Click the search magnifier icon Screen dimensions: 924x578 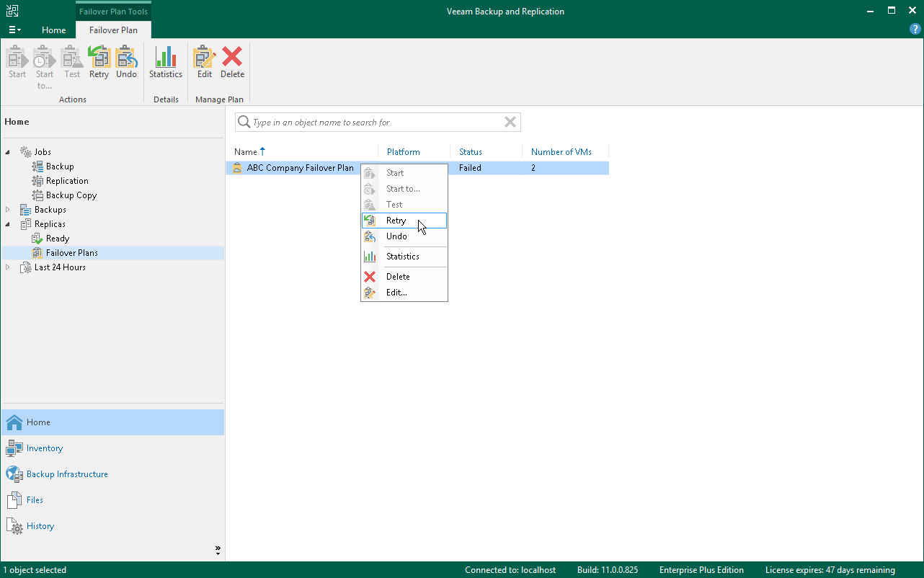[x=244, y=123]
